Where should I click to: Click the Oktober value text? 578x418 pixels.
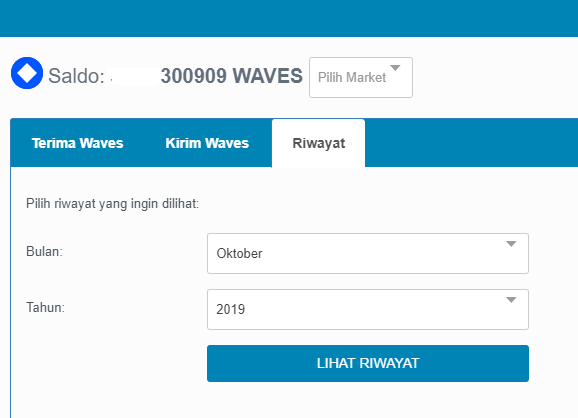[x=239, y=254]
